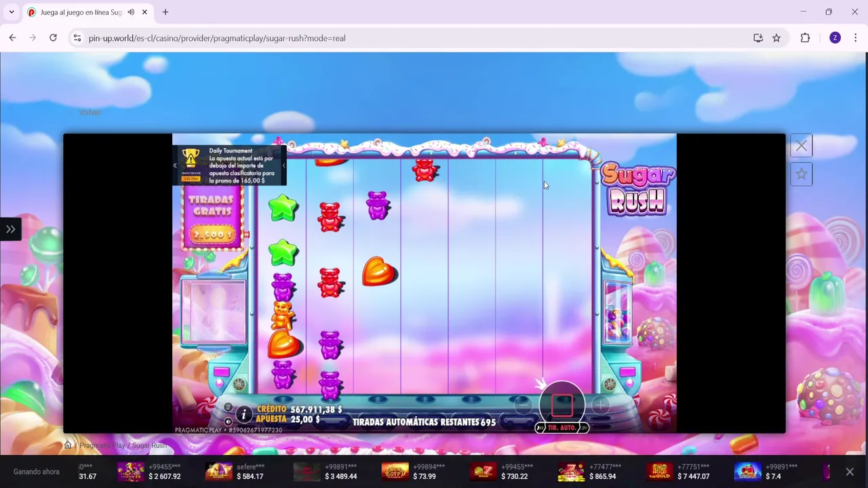
Task: Close the 'Ganando ahora' winners ticker
Action: click(x=850, y=472)
